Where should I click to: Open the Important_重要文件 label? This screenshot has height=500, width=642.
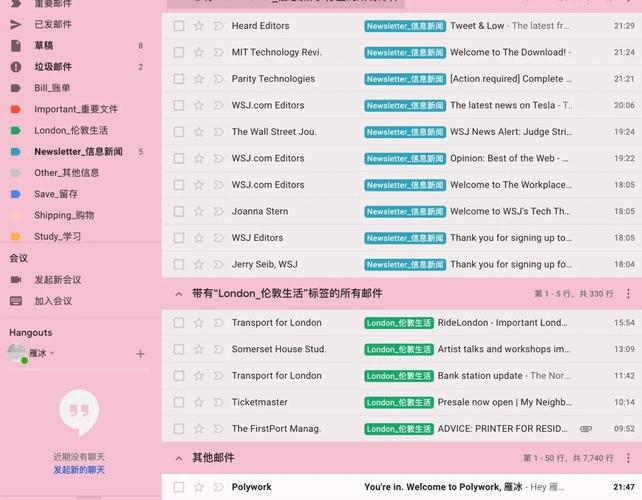(x=76, y=109)
